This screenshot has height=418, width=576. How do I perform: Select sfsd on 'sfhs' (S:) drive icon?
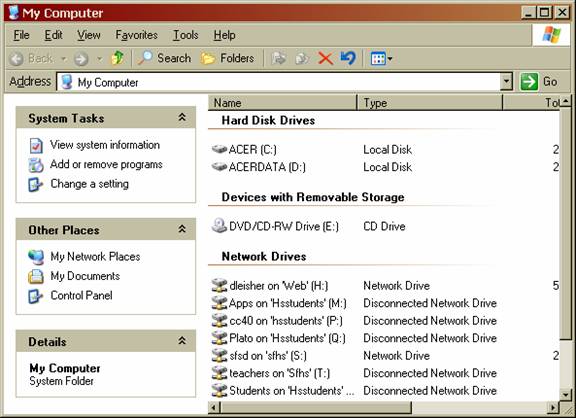219,355
